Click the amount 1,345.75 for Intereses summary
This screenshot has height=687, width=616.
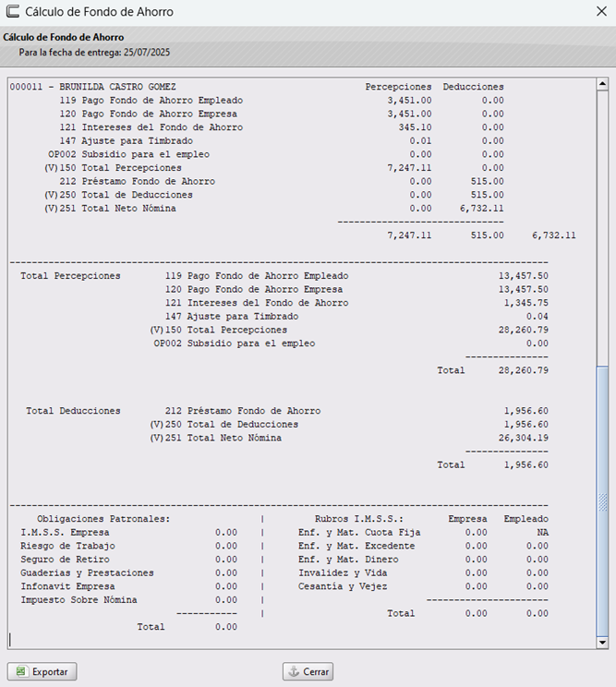coord(525,303)
